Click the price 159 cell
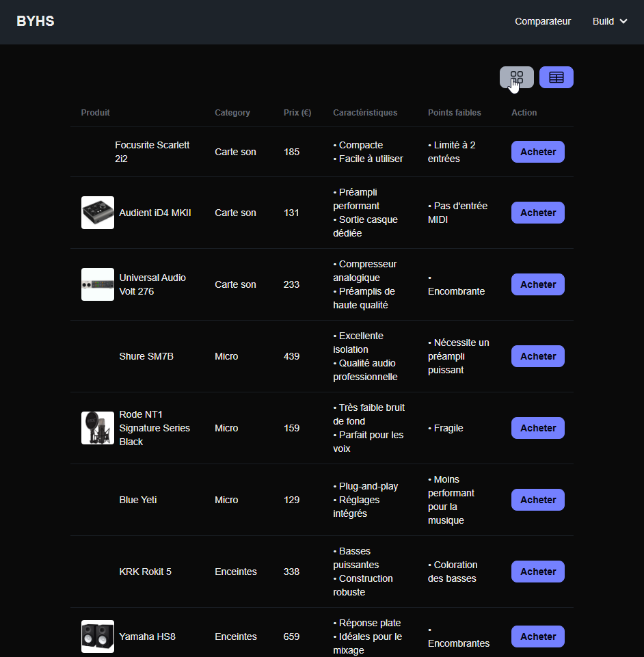Image resolution: width=644 pixels, height=657 pixels. tap(292, 428)
